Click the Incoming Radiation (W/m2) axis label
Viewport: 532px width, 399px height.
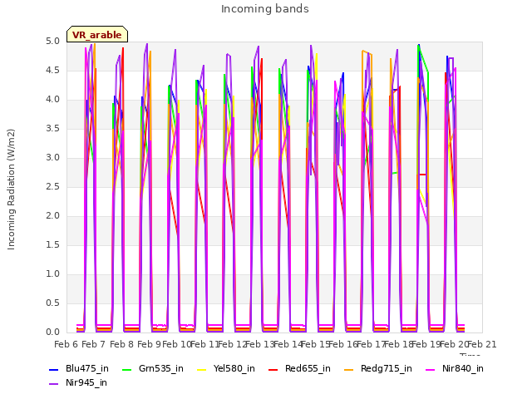[x=11, y=190]
